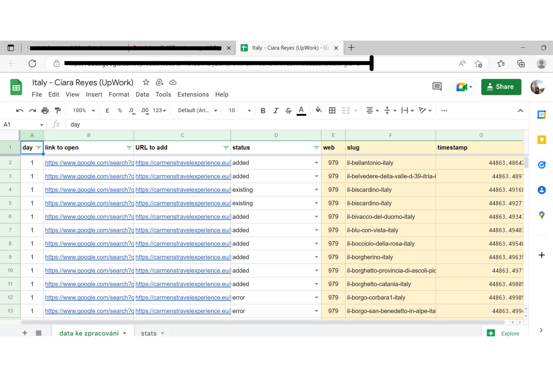
Task: Open Calendar in side panel
Action: pyautogui.click(x=542, y=114)
